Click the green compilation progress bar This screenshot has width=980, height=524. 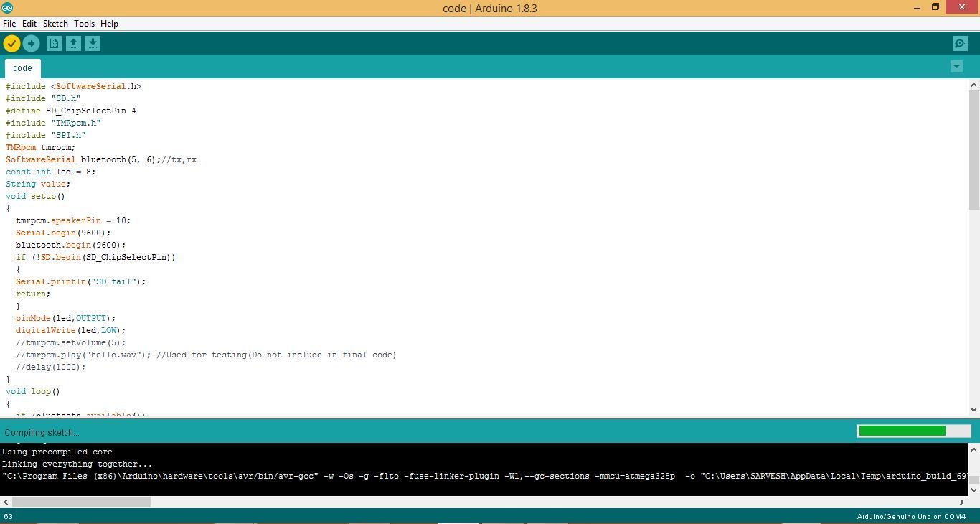(901, 430)
